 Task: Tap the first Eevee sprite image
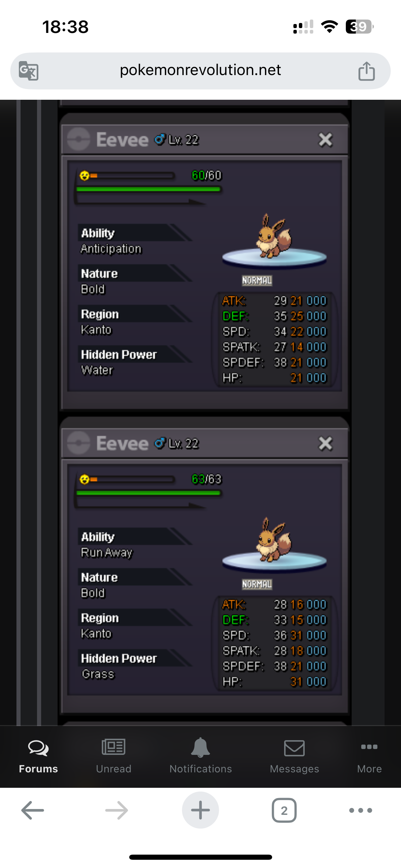(274, 237)
